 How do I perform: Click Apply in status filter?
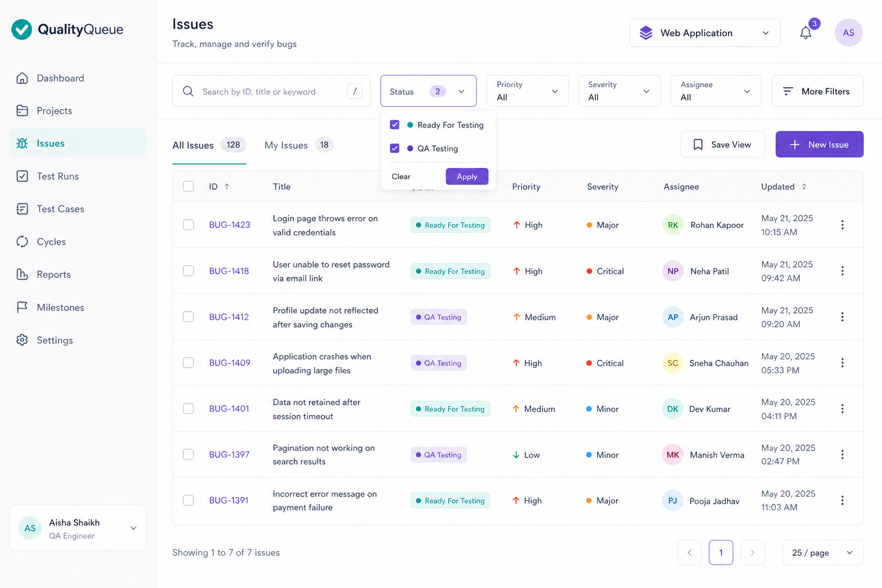467,176
